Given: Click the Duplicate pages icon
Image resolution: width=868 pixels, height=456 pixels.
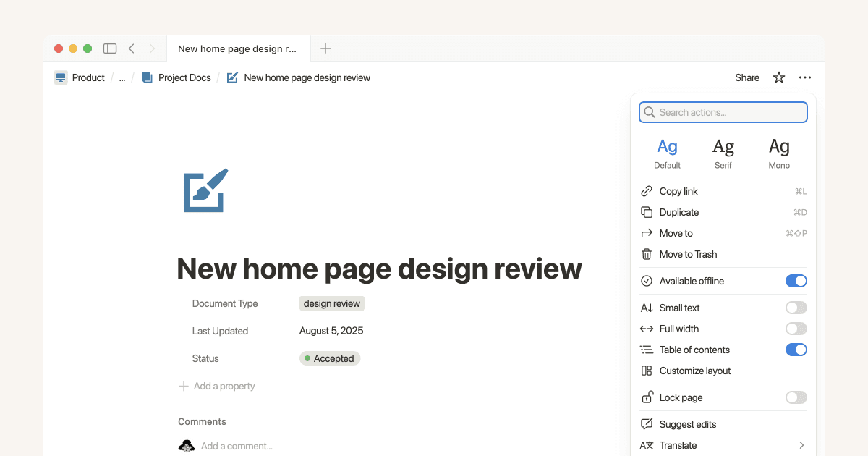Looking at the screenshot, I should click(647, 212).
